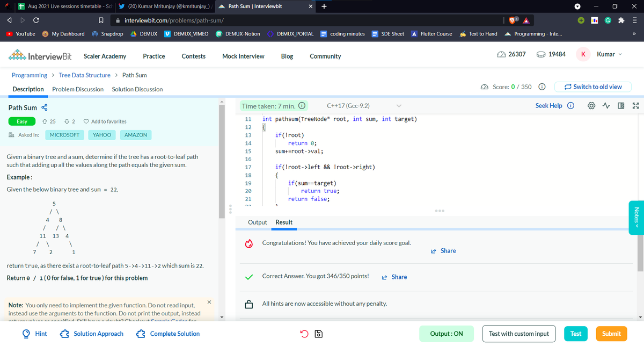This screenshot has height=346, width=644.
Task: Open Mock Interview nav item
Action: [243, 56]
